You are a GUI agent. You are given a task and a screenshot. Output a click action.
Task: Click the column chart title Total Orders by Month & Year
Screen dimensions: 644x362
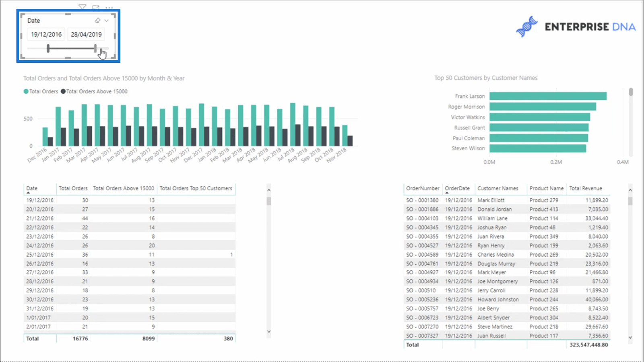(104, 78)
